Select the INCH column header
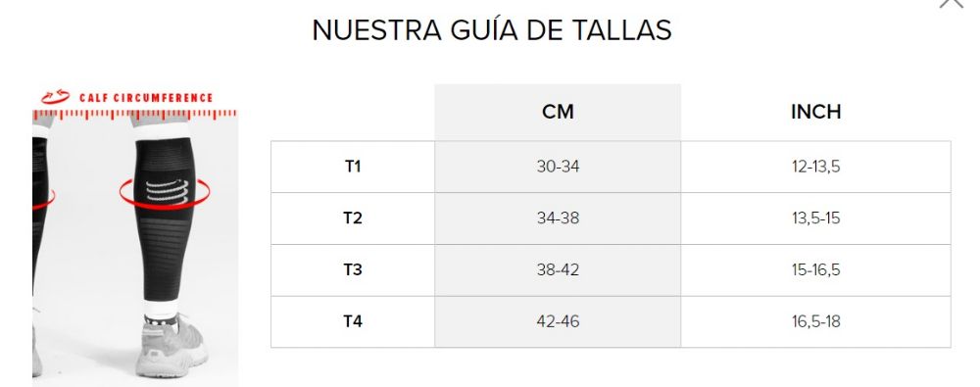 coord(815,112)
